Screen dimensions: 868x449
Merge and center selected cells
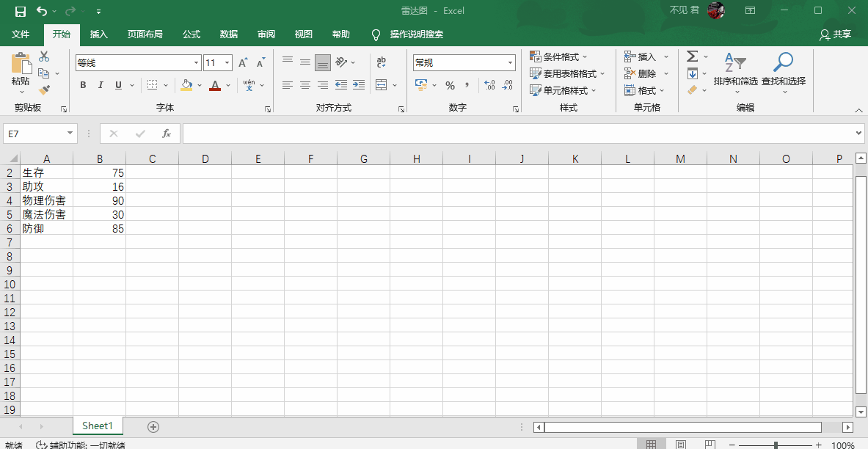(x=381, y=85)
